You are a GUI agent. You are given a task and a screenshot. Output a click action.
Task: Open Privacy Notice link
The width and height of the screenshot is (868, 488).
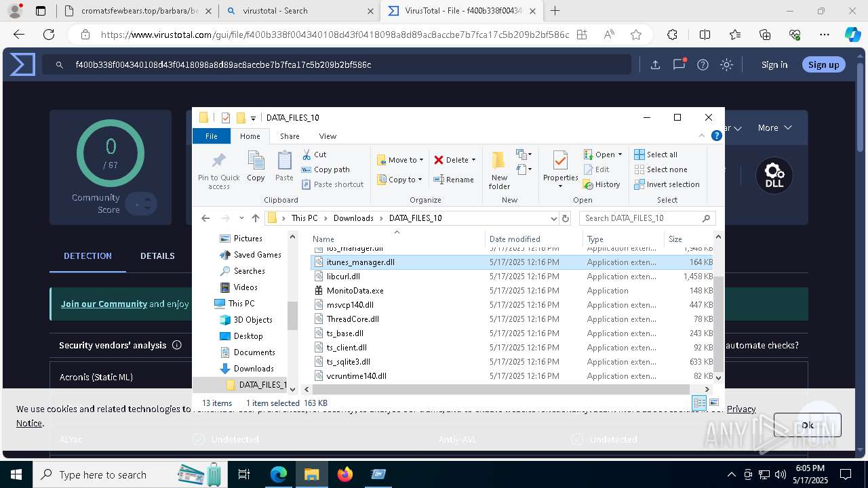coord(741,409)
